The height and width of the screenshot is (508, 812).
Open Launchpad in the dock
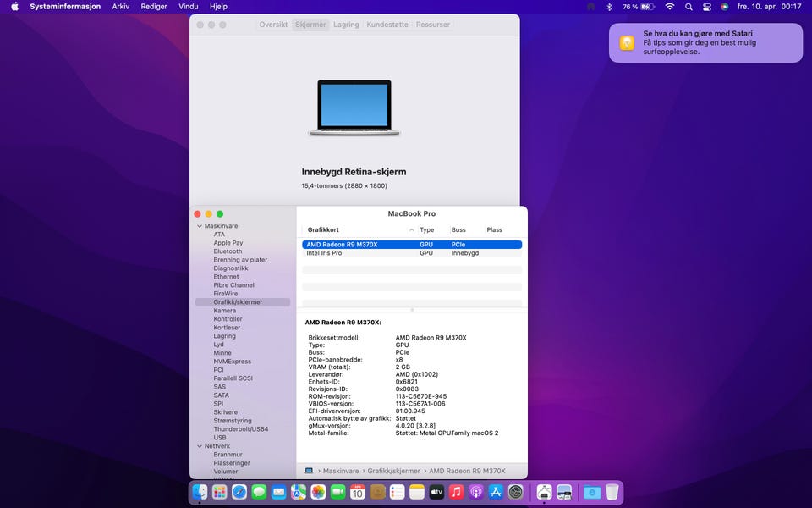click(x=220, y=491)
